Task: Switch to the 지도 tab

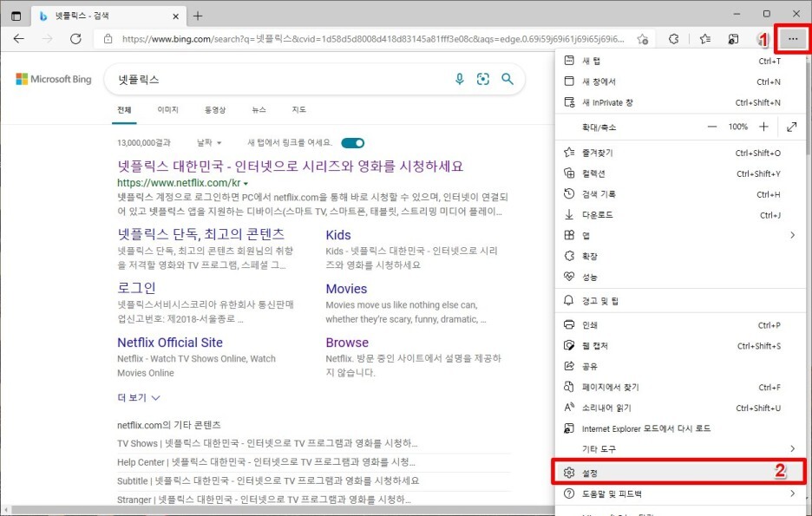Action: click(298, 110)
